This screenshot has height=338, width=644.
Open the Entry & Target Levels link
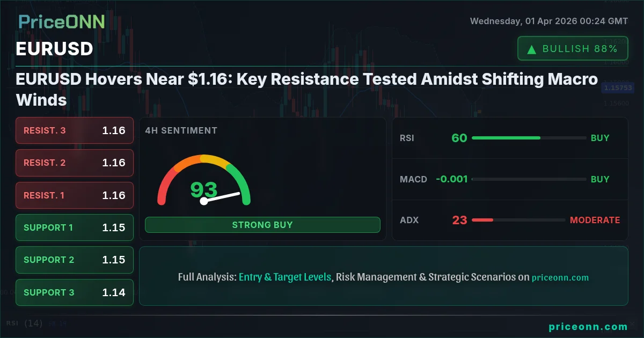[284, 277]
